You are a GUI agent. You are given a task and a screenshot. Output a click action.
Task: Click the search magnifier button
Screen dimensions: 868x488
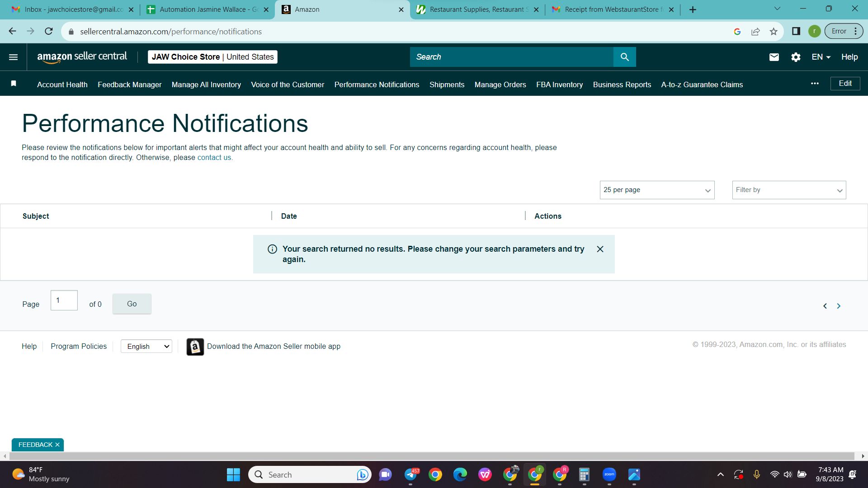625,57
